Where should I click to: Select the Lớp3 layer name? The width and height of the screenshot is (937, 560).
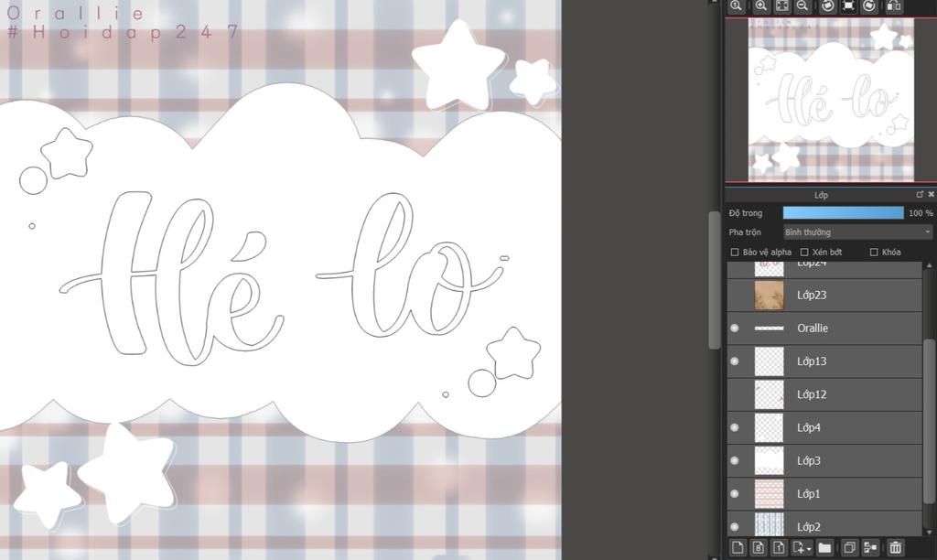click(809, 461)
